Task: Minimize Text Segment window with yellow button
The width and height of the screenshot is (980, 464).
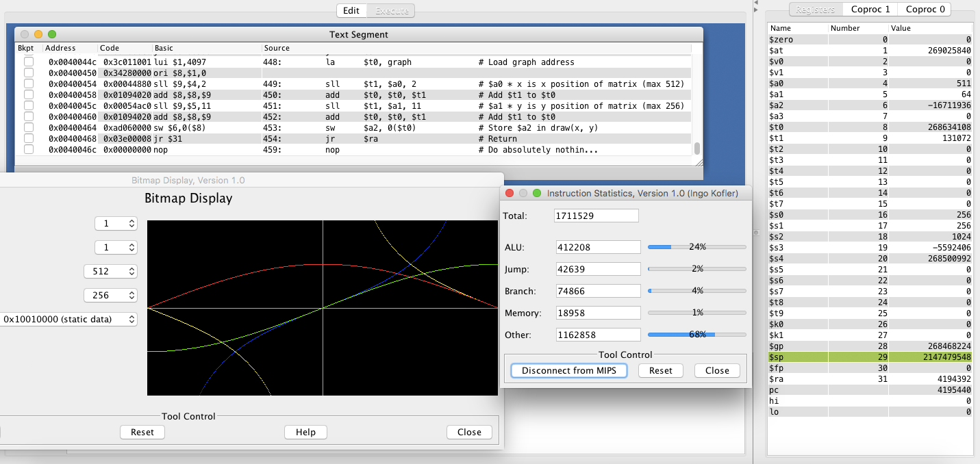Action: point(38,34)
